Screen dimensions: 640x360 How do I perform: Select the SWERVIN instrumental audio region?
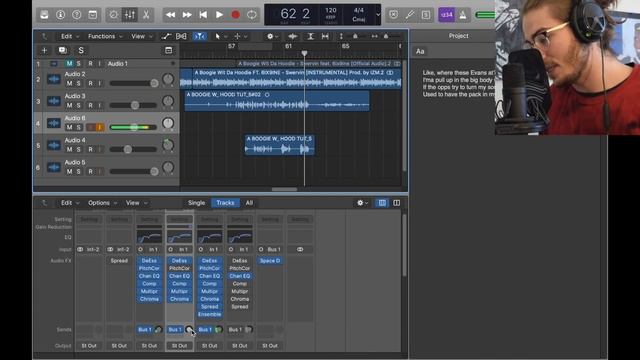click(291, 78)
